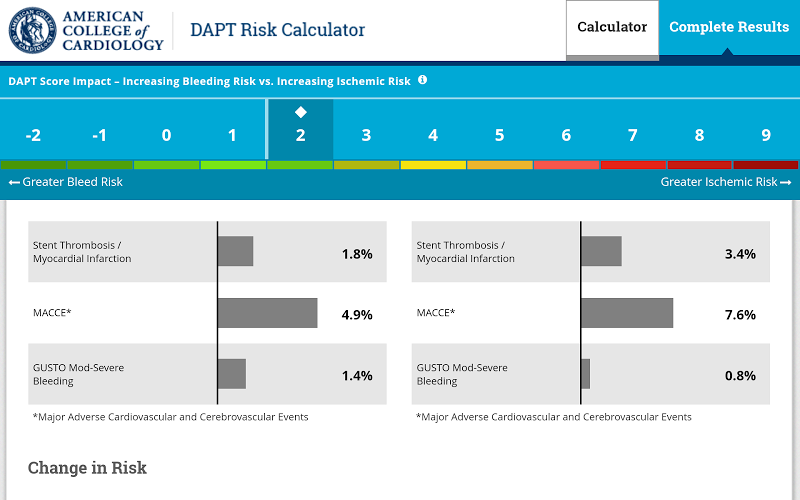
Task: Open the info icon beside DAPT Score Impact
Action: point(422,80)
